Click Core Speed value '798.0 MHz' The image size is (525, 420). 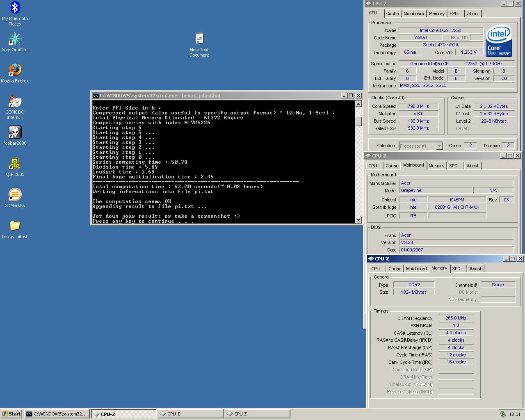coord(418,106)
